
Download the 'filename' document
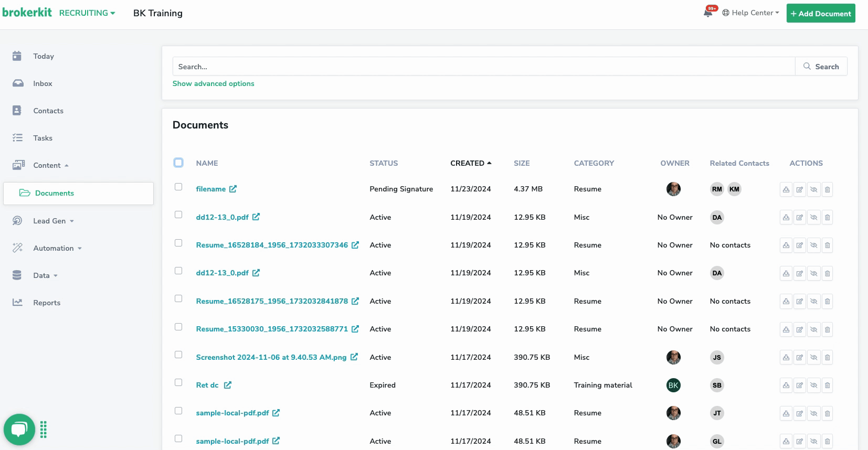pyautogui.click(x=786, y=190)
